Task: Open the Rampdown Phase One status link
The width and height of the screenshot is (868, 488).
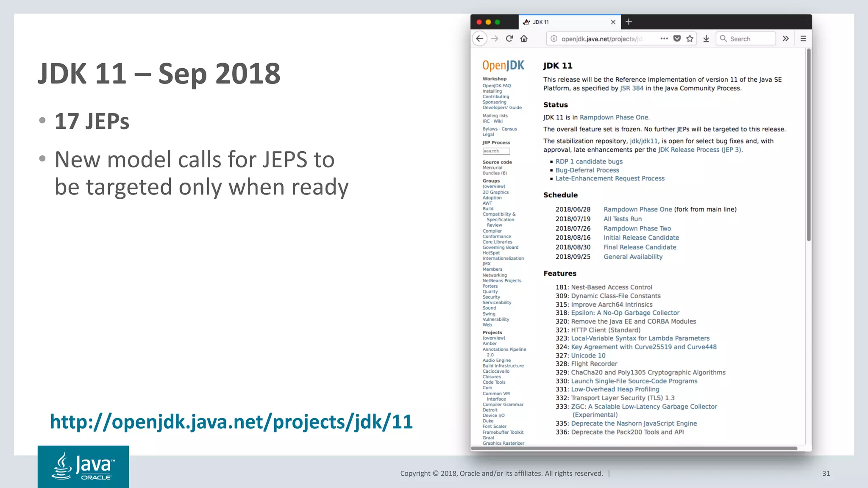Action: click(x=614, y=117)
